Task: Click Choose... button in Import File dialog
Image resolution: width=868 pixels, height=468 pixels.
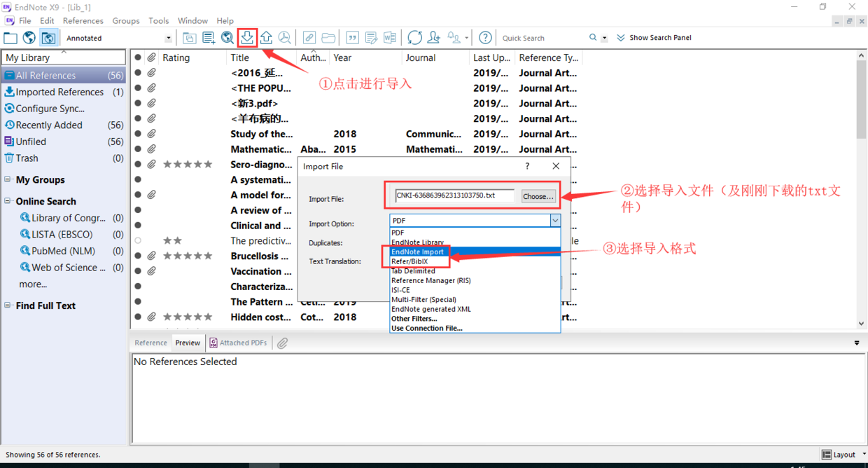Action: tap(538, 196)
